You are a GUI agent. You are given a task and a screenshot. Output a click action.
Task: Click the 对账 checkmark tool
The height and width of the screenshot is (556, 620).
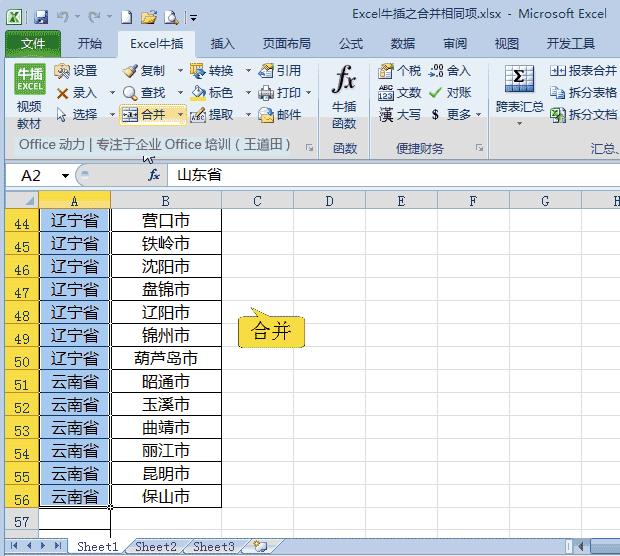(450, 93)
